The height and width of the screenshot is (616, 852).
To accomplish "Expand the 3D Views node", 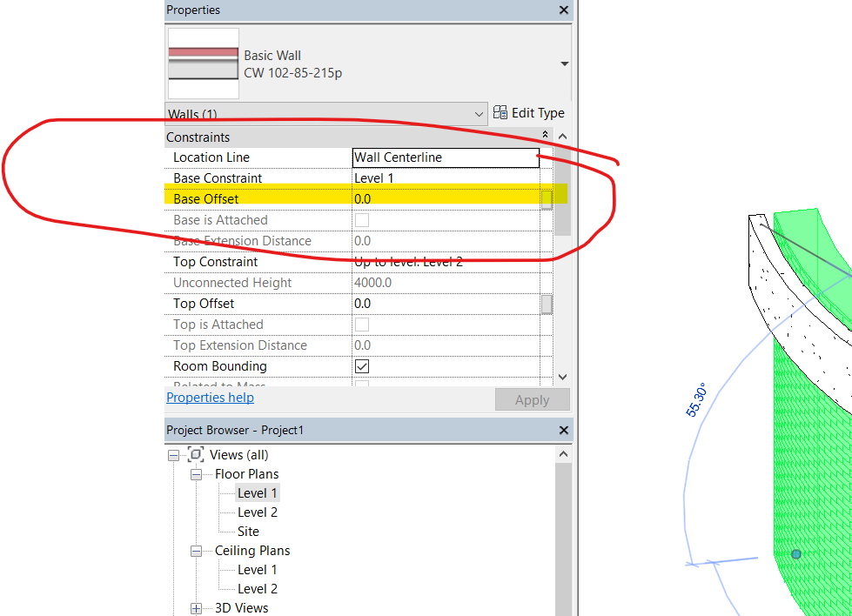I will pos(196,607).
